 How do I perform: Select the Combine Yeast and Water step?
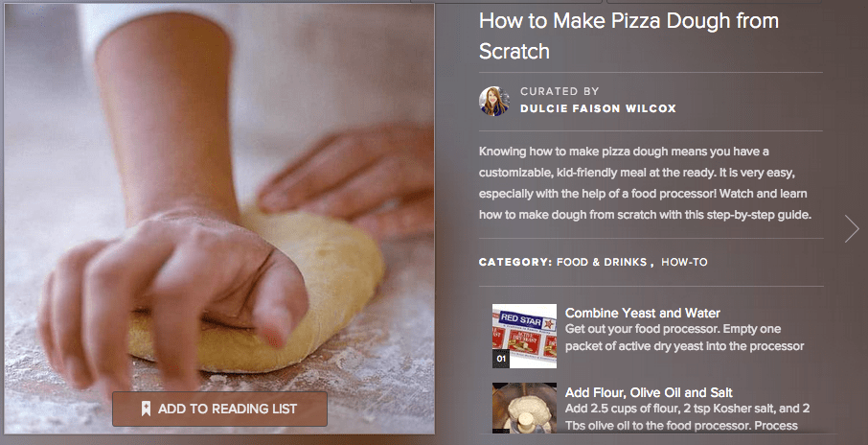[x=642, y=313]
